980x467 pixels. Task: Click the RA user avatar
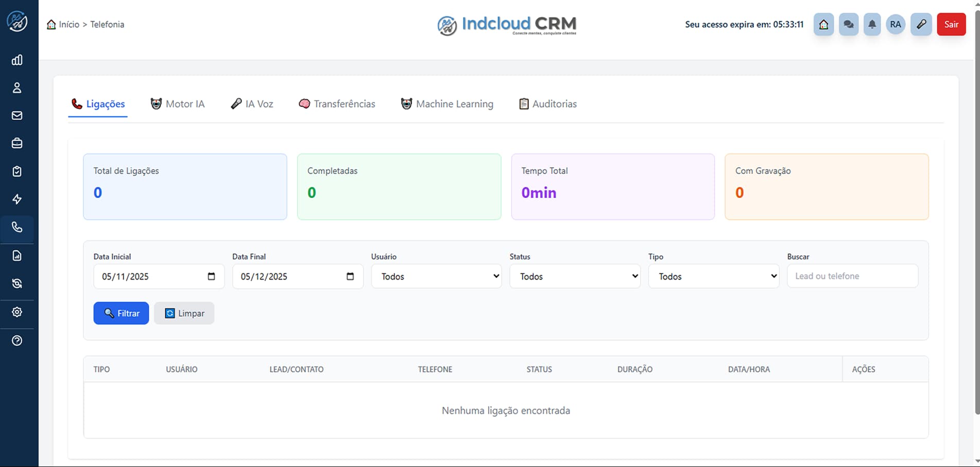[x=896, y=24]
